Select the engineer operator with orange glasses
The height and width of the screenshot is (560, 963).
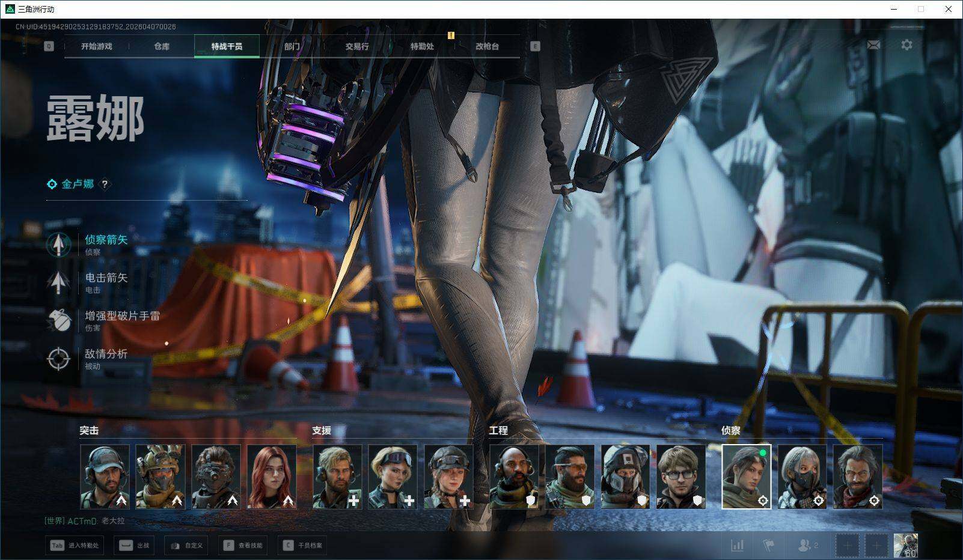point(570,476)
